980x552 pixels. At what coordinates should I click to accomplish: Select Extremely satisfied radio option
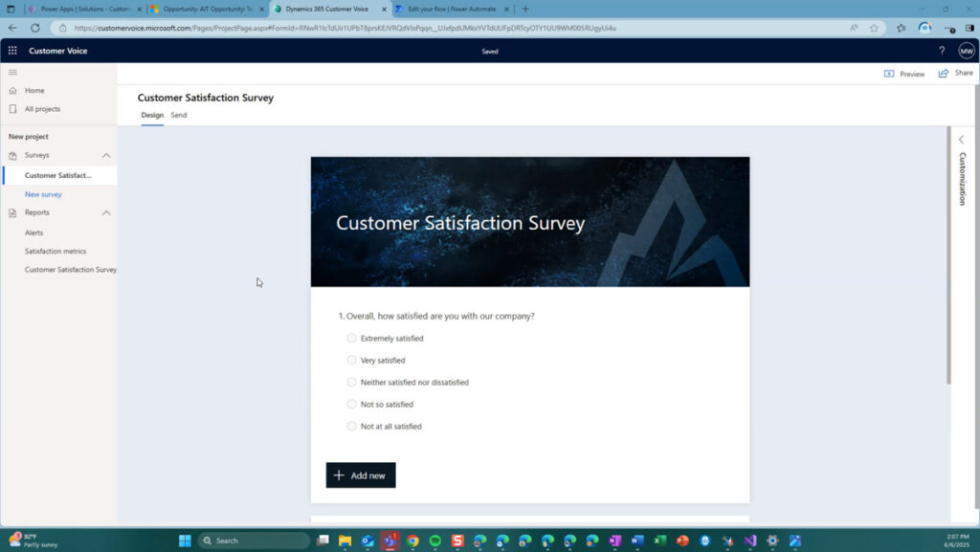[x=351, y=338]
